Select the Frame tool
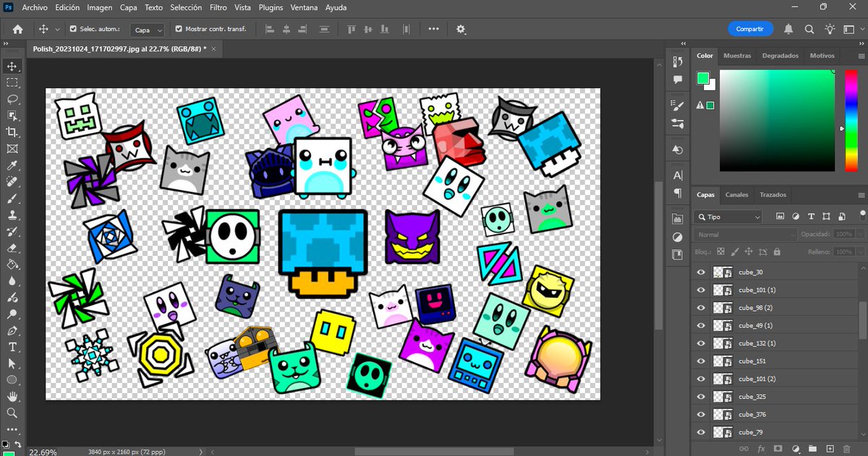 coord(12,149)
